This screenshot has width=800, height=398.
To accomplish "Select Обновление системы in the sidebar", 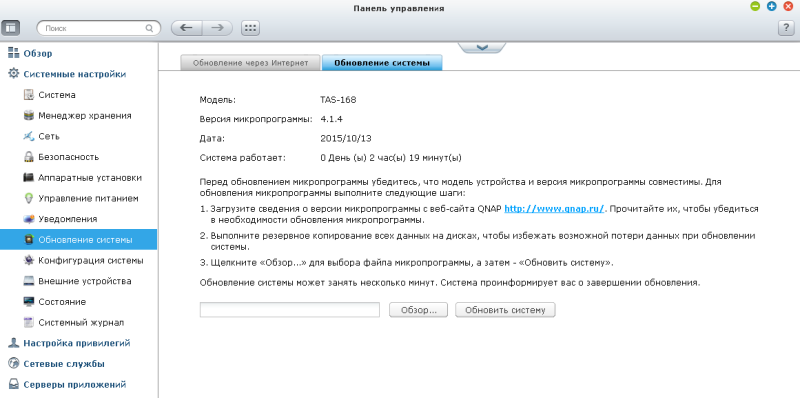I will pyautogui.click(x=79, y=239).
